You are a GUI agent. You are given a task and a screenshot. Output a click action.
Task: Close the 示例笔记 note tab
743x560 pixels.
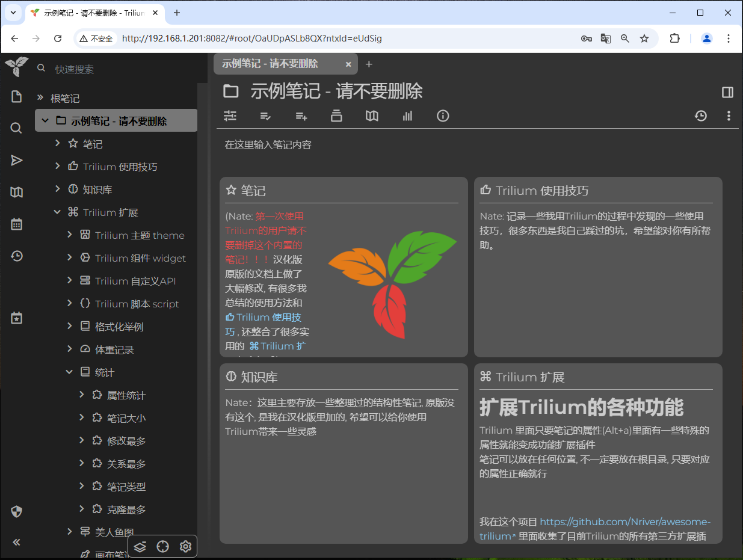[x=348, y=64]
